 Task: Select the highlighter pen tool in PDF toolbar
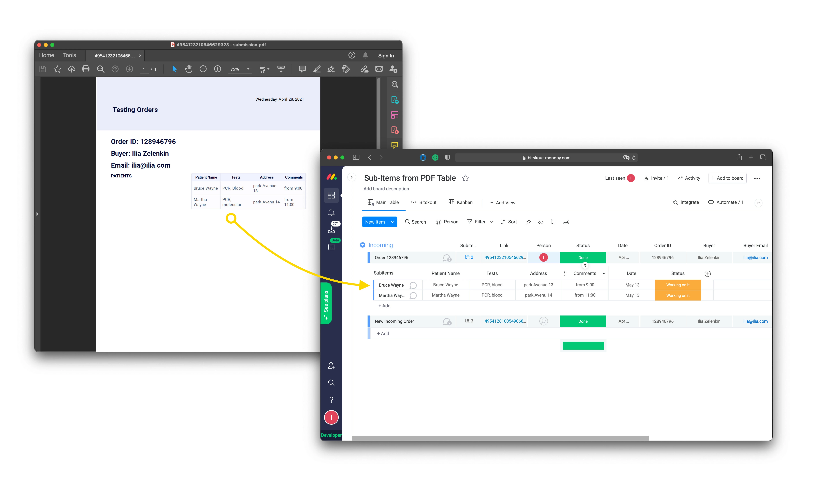(x=317, y=69)
